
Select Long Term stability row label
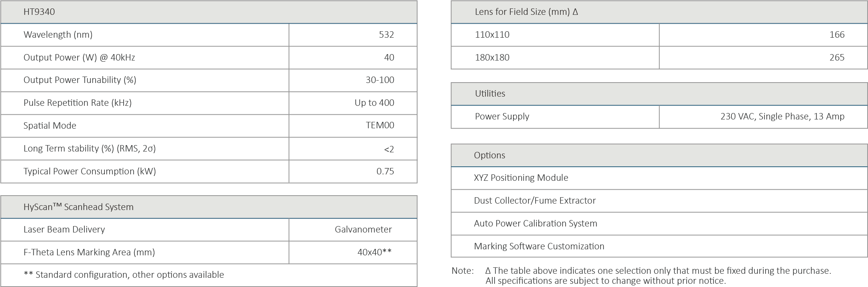tap(89, 148)
